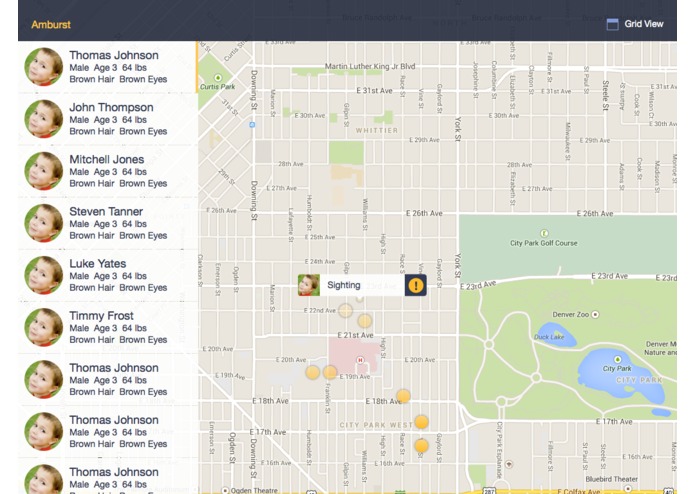Click the Amburst logo text
This screenshot has width=695, height=494.
pyautogui.click(x=51, y=25)
